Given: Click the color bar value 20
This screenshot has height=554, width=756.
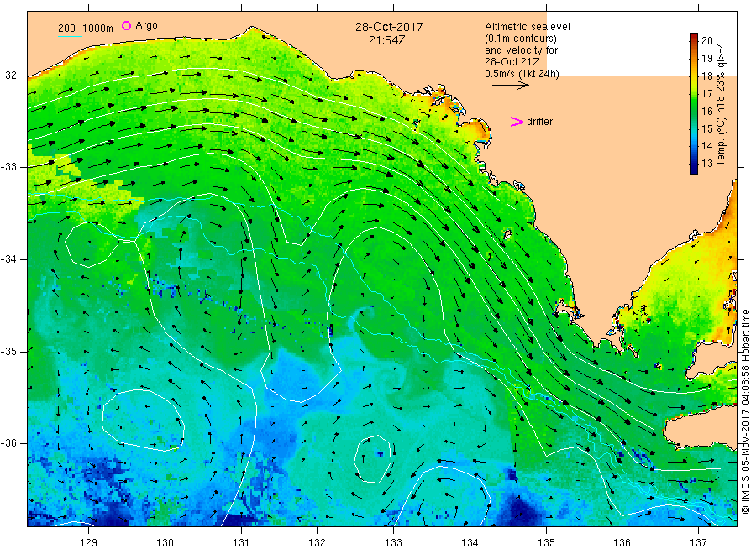Looking at the screenshot, I should tap(706, 41).
